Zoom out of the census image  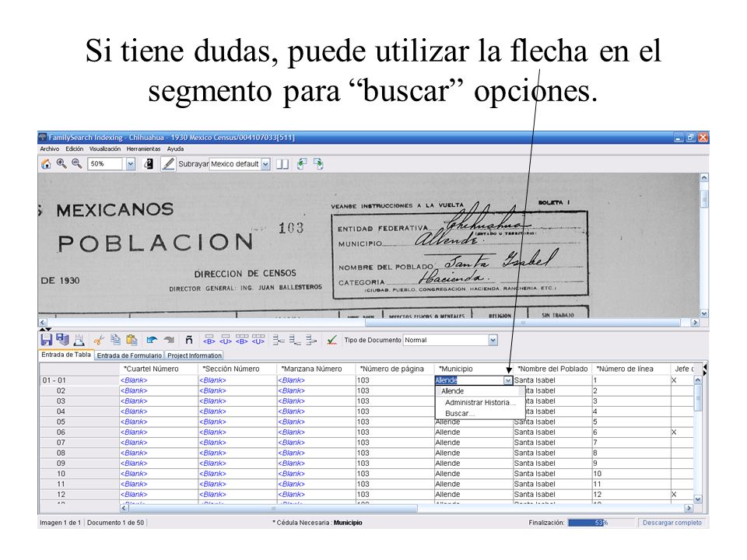[76, 164]
